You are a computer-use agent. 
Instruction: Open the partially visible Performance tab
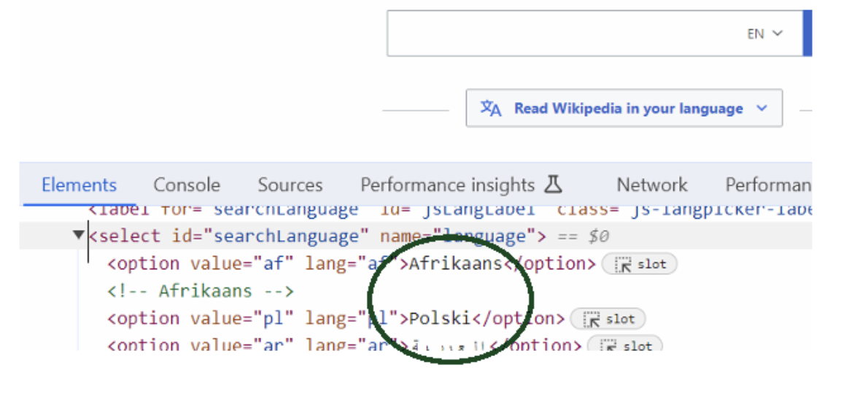pos(768,185)
